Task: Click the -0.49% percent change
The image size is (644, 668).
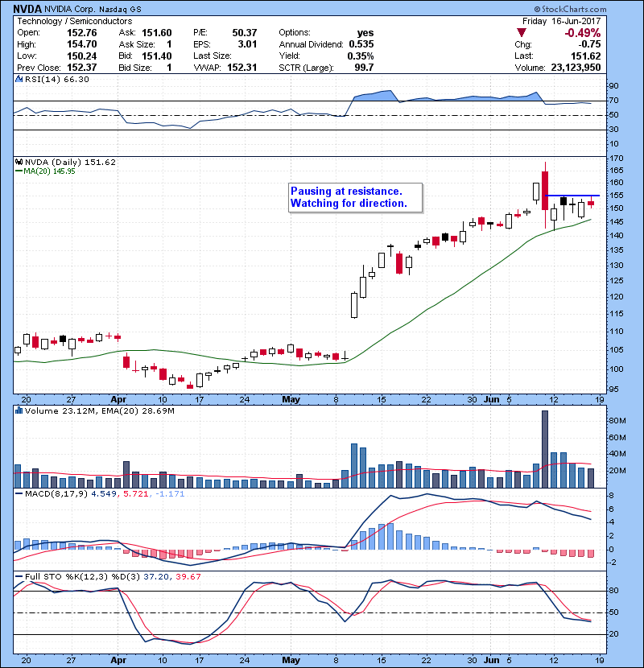Action: pos(582,33)
